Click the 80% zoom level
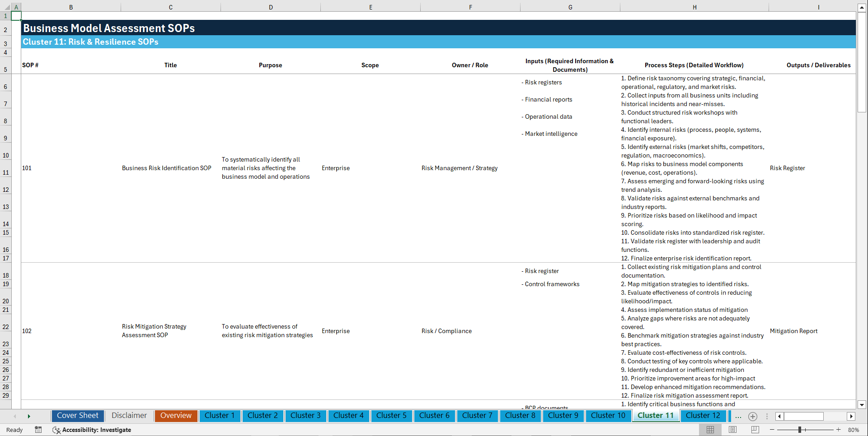This screenshot has width=868, height=436. point(854,430)
